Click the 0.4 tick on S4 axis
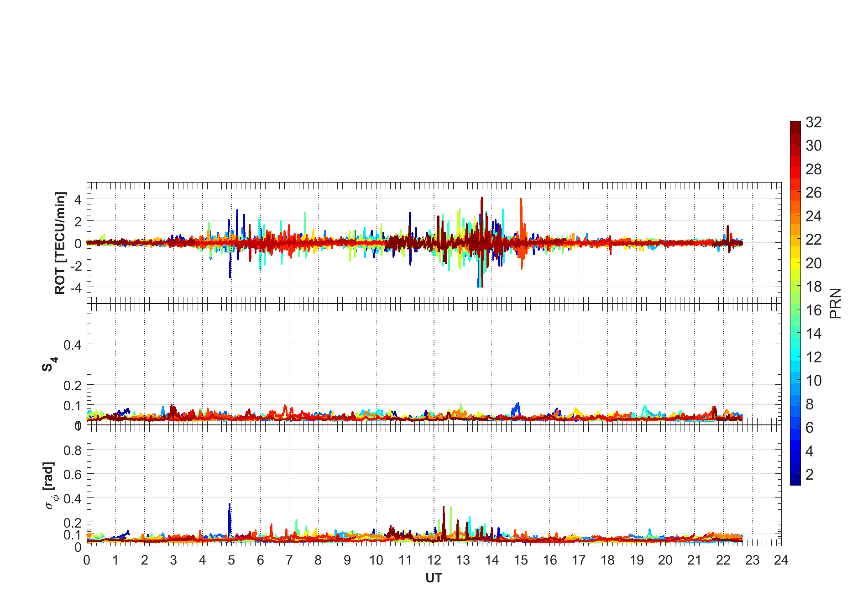 point(73,345)
